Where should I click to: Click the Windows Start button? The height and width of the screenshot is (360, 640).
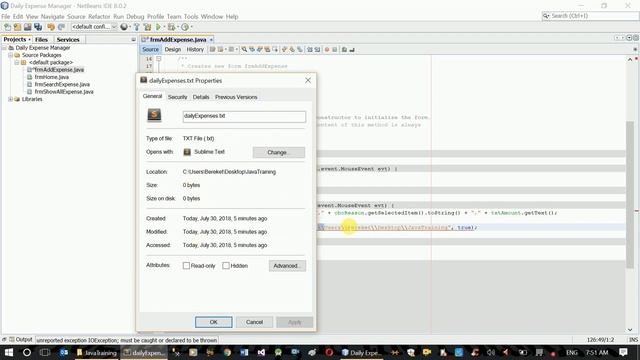point(9,352)
